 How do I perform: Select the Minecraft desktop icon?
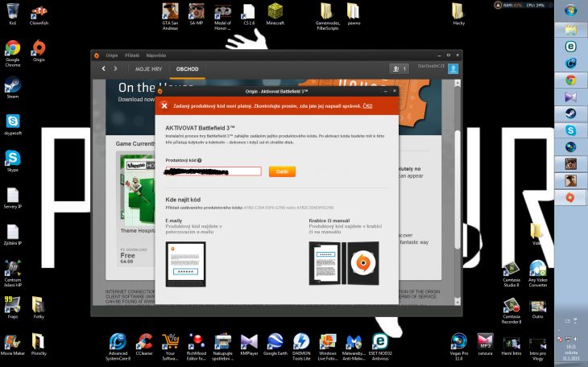(x=275, y=14)
